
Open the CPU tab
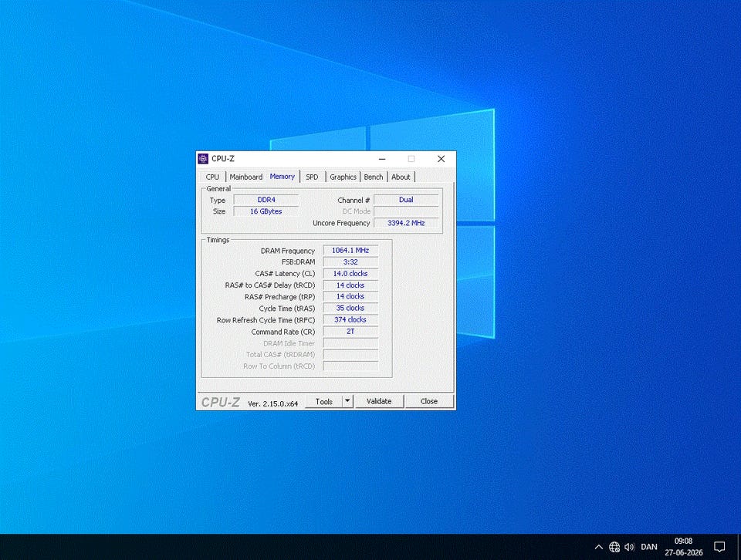tap(212, 177)
